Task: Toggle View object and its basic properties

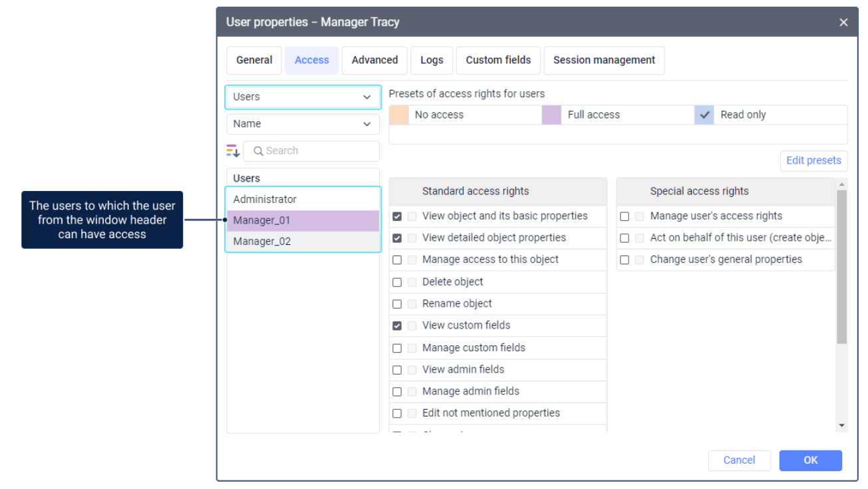Action: pyautogui.click(x=397, y=216)
